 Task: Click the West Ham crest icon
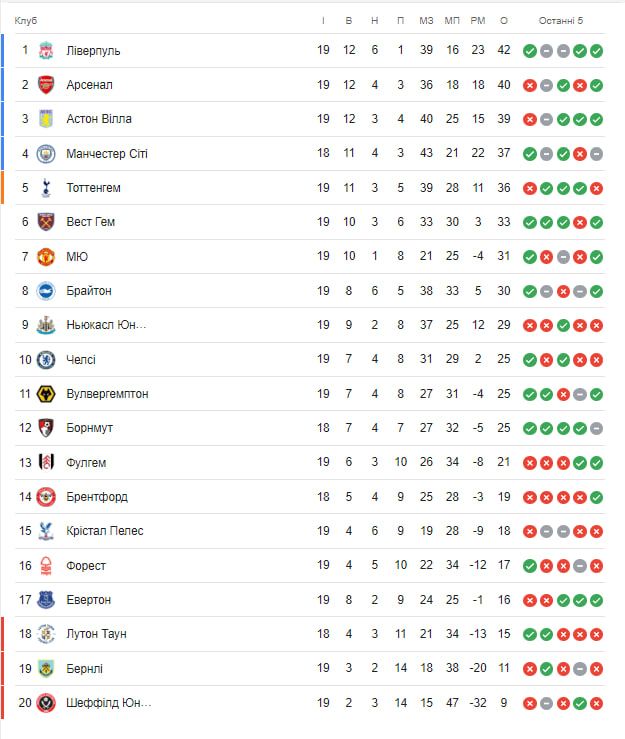pos(46,222)
